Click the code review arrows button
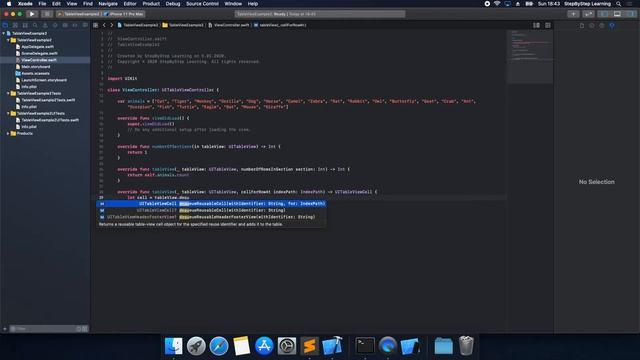The width and height of the screenshot is (640, 360). point(588,14)
